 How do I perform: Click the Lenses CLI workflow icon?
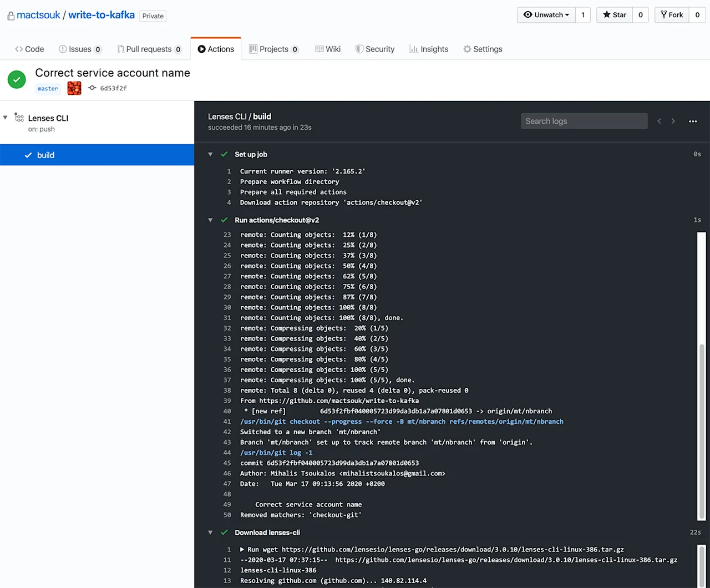pyautogui.click(x=19, y=118)
